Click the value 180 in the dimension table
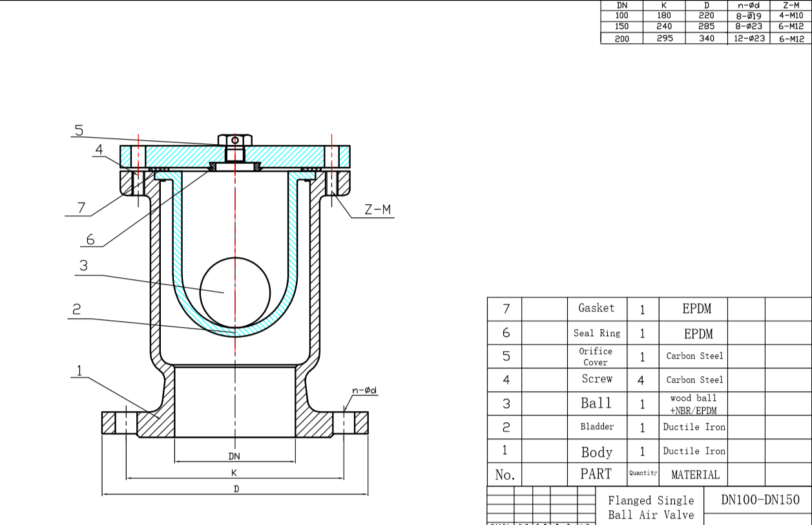The image size is (812, 525). [x=663, y=16]
